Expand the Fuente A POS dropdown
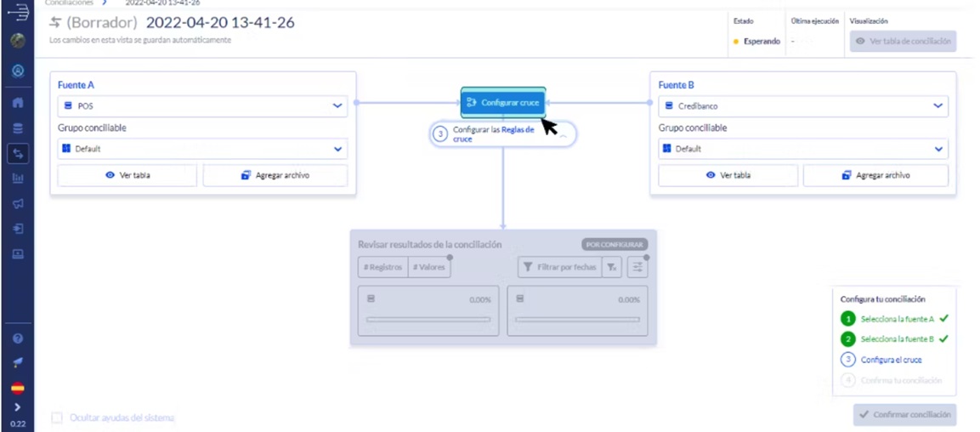Image resolution: width=980 pixels, height=432 pixels. [x=202, y=105]
